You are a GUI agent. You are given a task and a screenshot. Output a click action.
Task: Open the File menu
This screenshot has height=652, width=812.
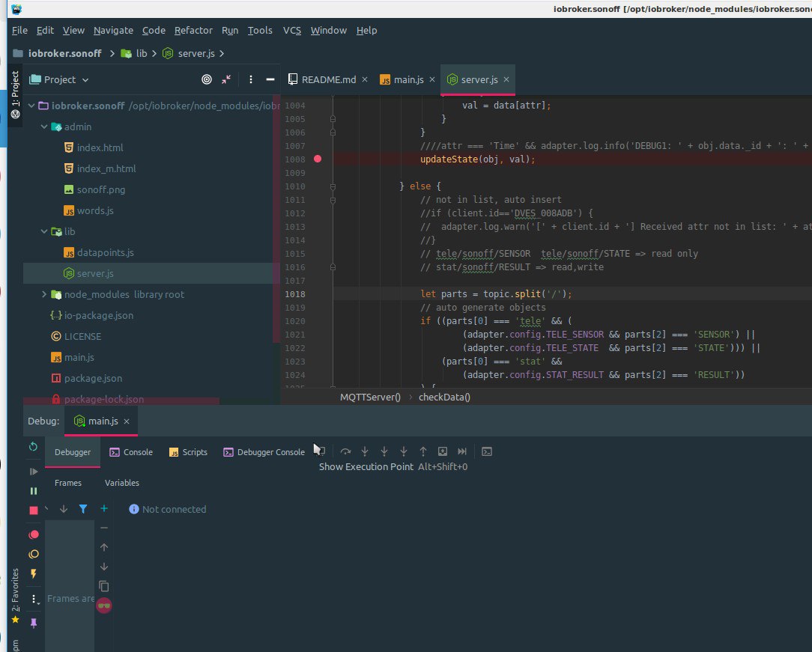[19, 31]
